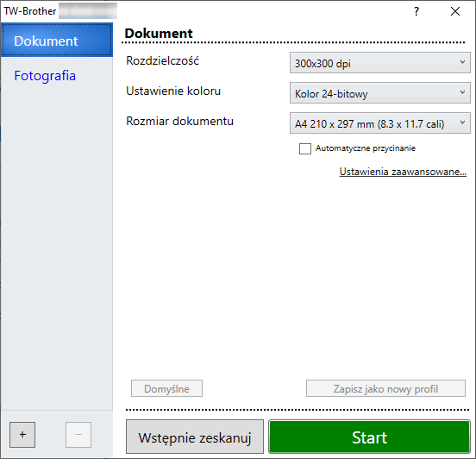Click the green Start button
476x459 pixels.
369,437
